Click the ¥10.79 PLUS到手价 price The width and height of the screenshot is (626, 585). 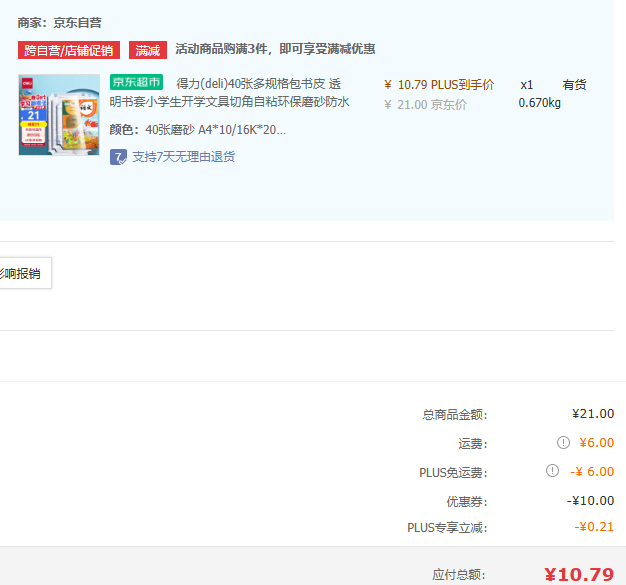tap(439, 85)
